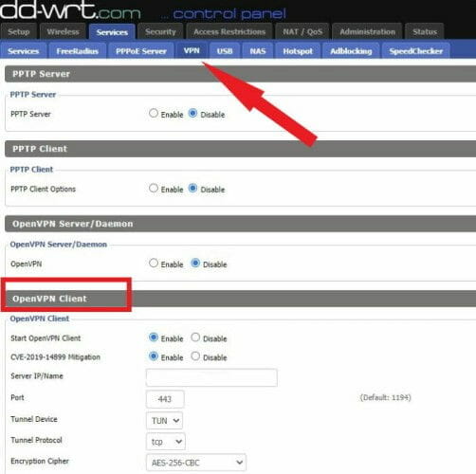Select the VPN sub-tab
The image size is (476, 474).
pos(192,50)
